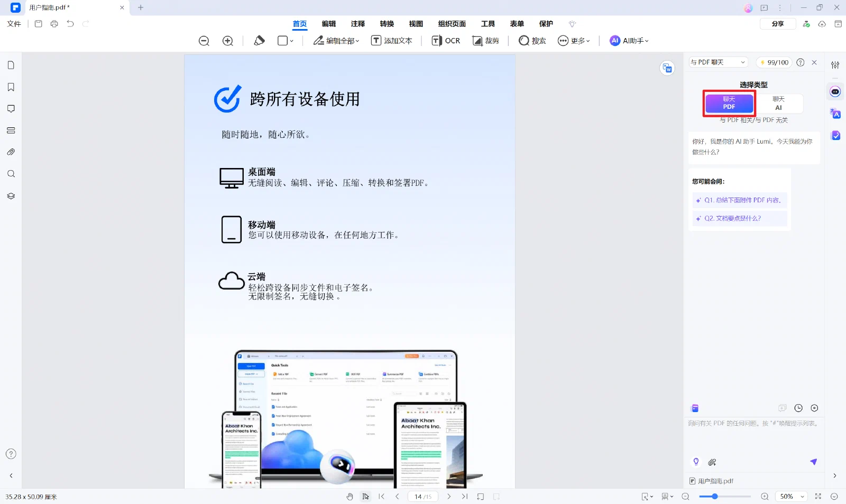Open the page thumbnails panel in the left sidebar
The height and width of the screenshot is (504, 846).
11,65
